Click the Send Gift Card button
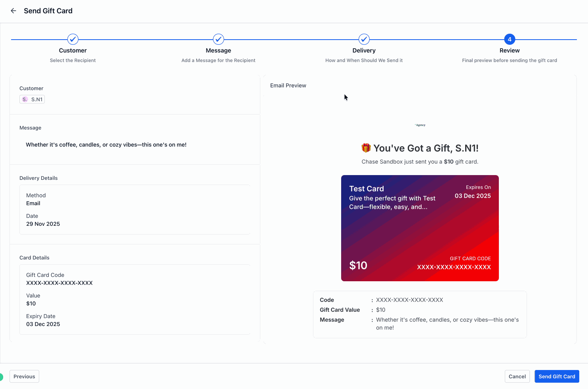The height and width of the screenshot is (389, 588). coord(557,376)
